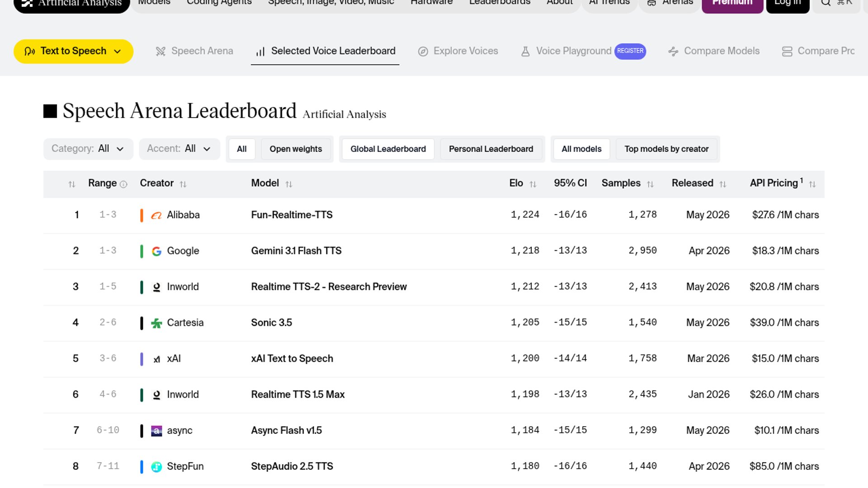
Task: Click the Range info icon
Action: [123, 184]
